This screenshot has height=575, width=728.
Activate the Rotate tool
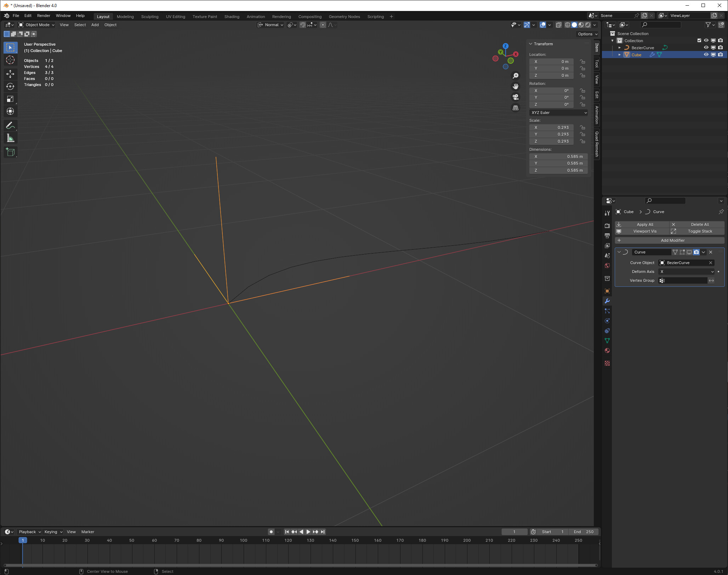coord(10,86)
